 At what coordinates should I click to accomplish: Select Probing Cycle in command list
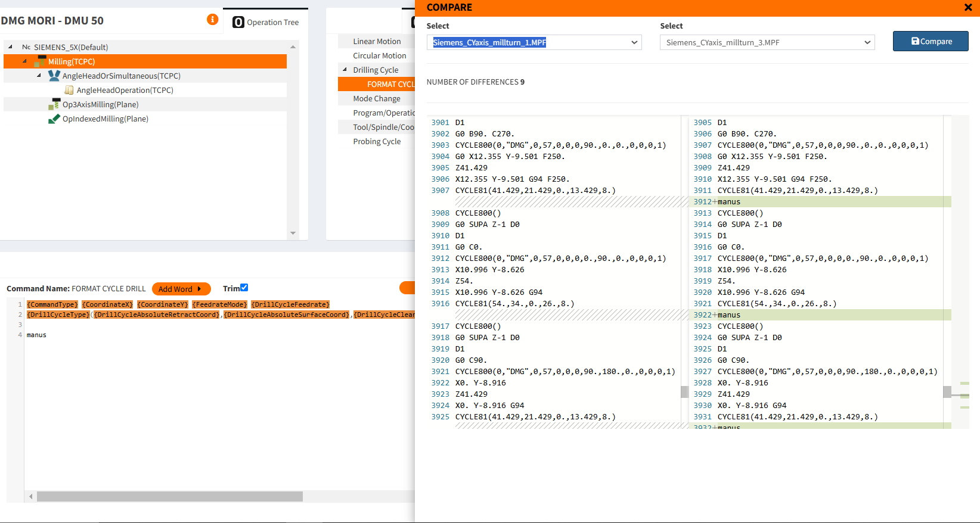pos(377,141)
